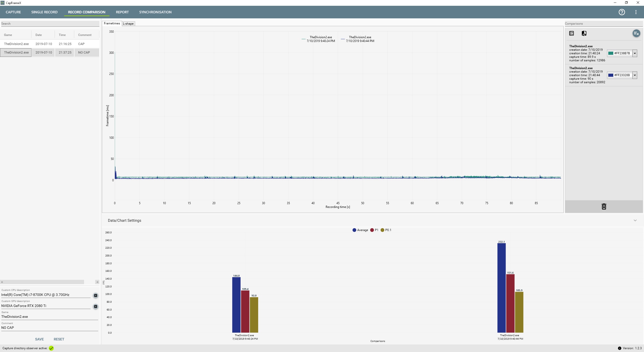Click the trash delete icon below comparisons
644x352 pixels.
click(x=604, y=207)
